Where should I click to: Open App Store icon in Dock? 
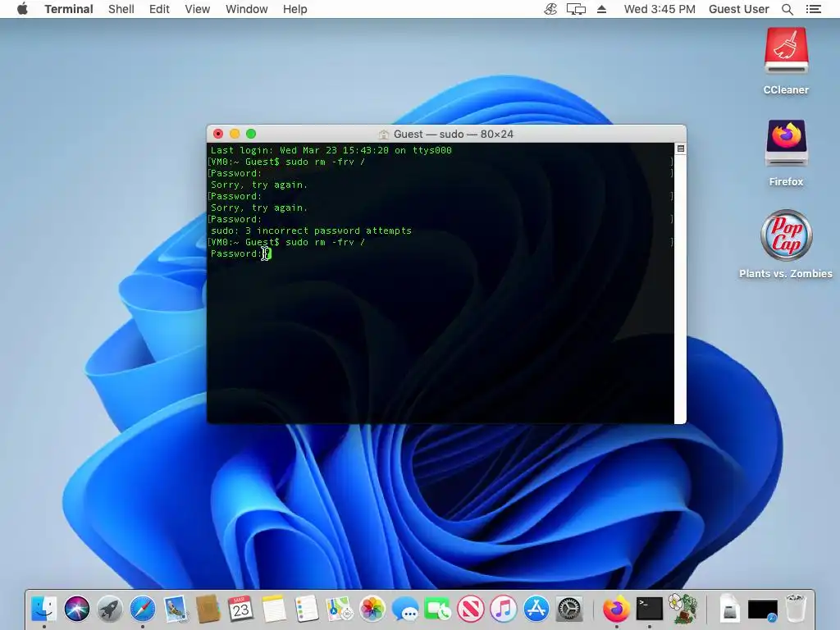[x=536, y=609]
